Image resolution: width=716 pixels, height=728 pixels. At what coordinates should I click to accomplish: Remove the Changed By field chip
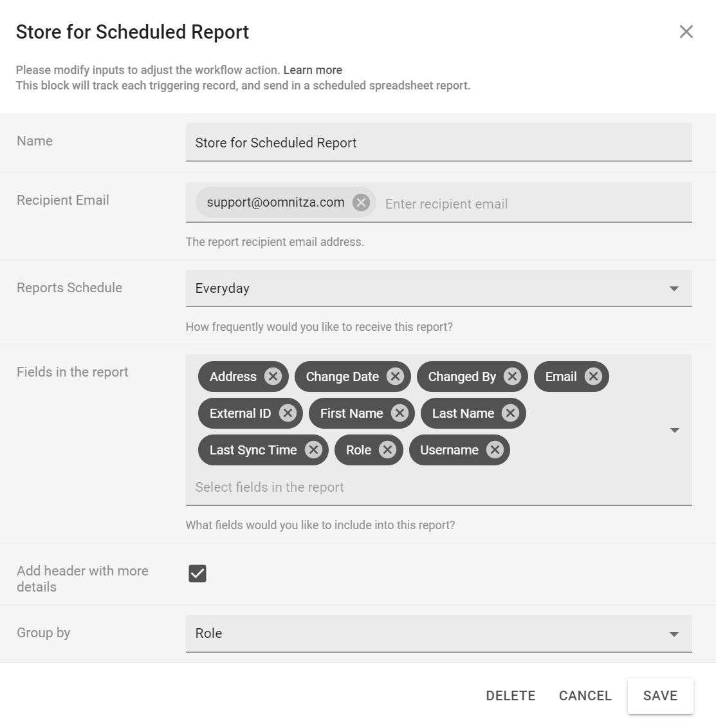512,377
